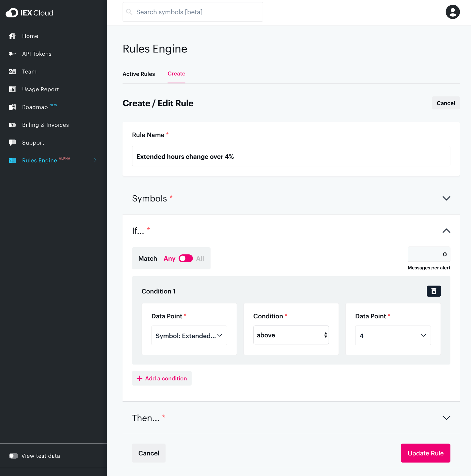Click the Usage Report chart icon

(12, 89)
